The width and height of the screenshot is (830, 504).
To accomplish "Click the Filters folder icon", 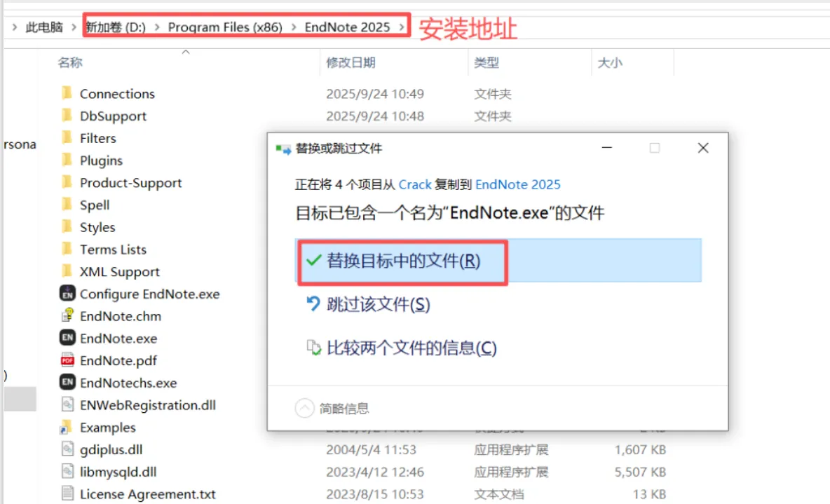I will pyautogui.click(x=67, y=137).
